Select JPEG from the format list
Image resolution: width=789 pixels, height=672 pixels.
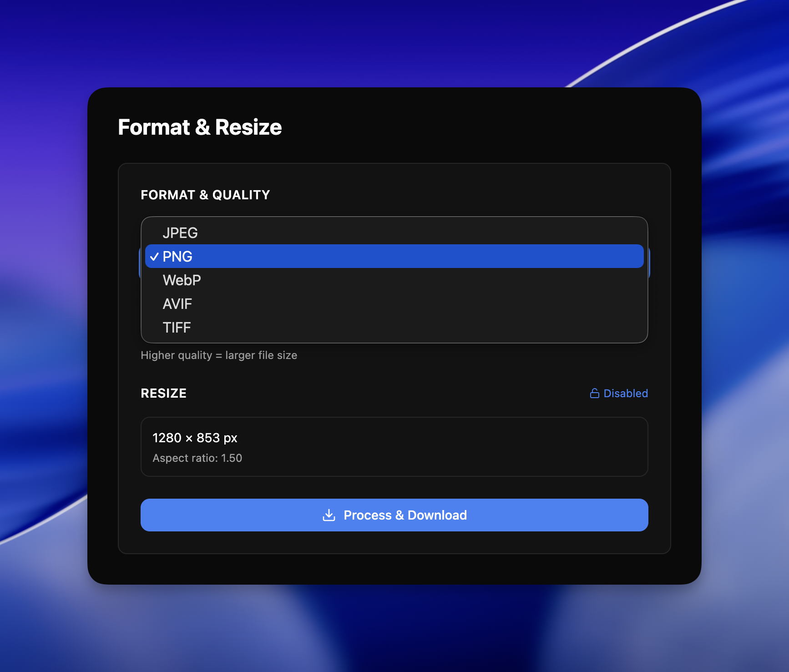pyautogui.click(x=180, y=233)
